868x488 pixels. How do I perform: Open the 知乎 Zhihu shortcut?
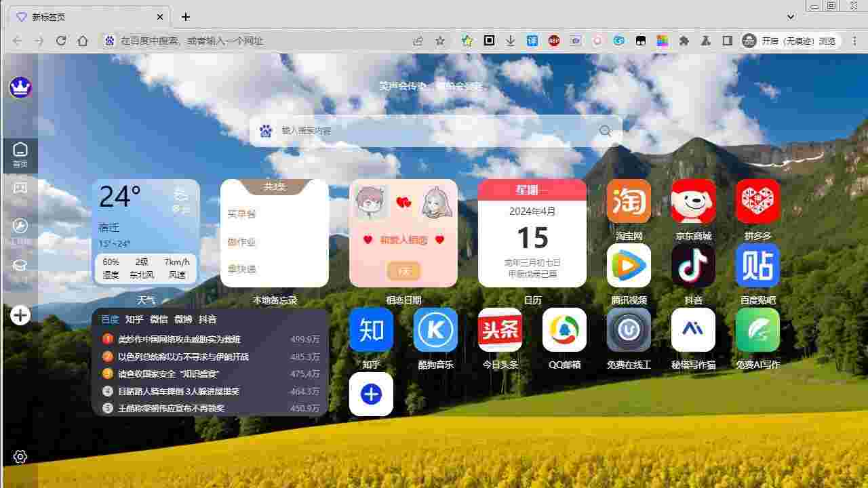click(x=370, y=329)
